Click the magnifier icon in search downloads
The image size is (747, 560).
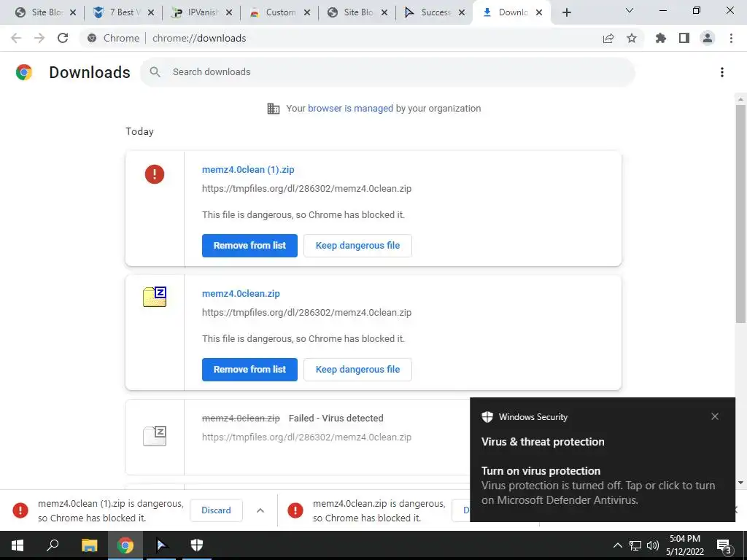point(155,72)
